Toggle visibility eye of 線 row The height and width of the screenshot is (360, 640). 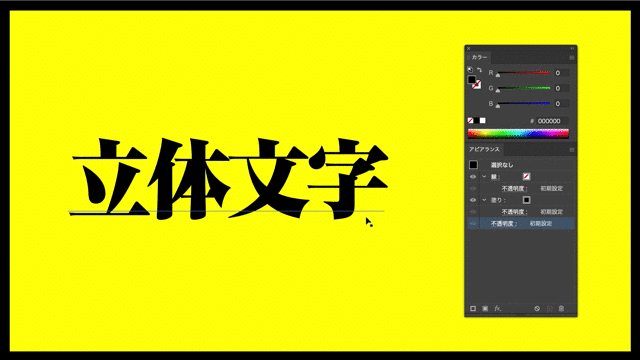(x=473, y=177)
